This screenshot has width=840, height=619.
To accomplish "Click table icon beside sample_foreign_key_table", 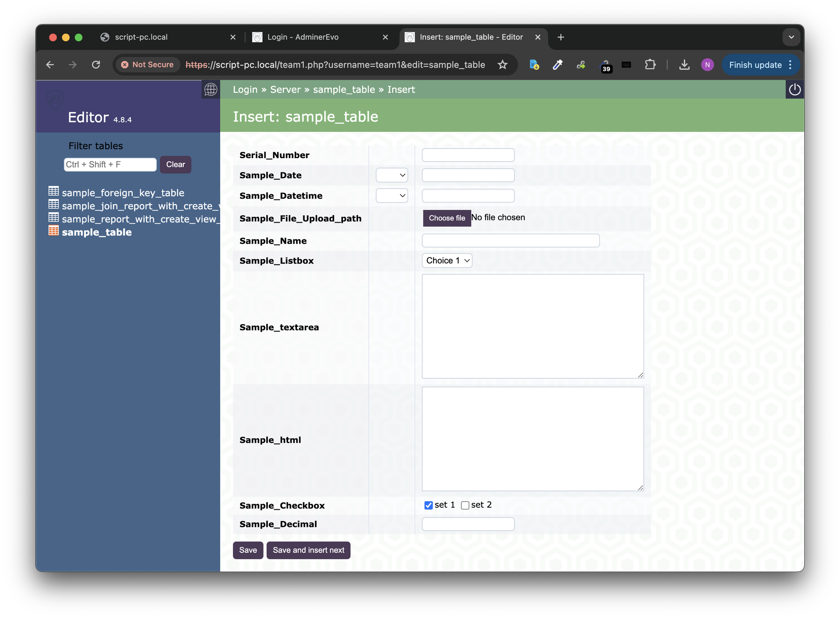I will click(x=54, y=191).
